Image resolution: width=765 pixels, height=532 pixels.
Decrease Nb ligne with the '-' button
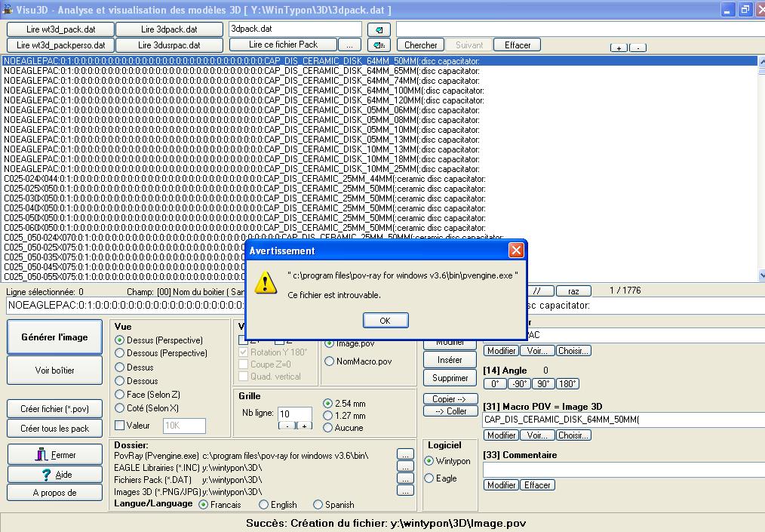pos(287,426)
